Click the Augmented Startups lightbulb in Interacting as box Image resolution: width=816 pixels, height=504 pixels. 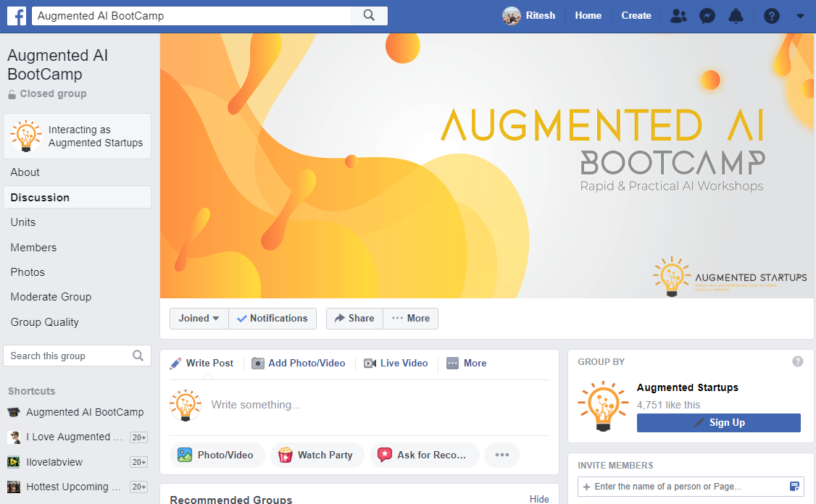[x=25, y=136]
